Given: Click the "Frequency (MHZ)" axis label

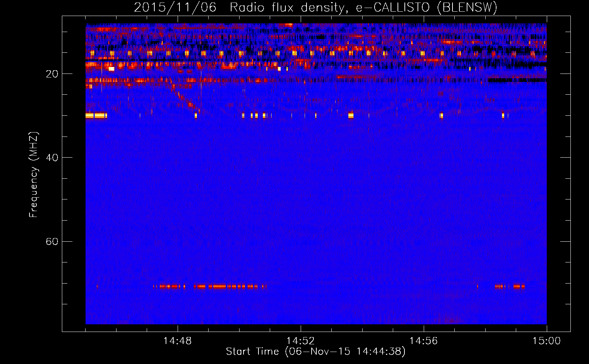Looking at the screenshot, I should click(x=33, y=175).
